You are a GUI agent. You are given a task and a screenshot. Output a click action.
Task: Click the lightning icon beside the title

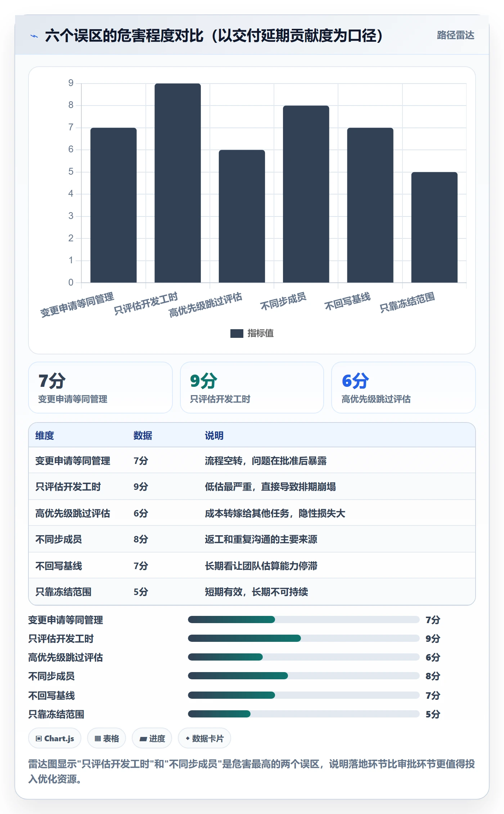(34, 36)
